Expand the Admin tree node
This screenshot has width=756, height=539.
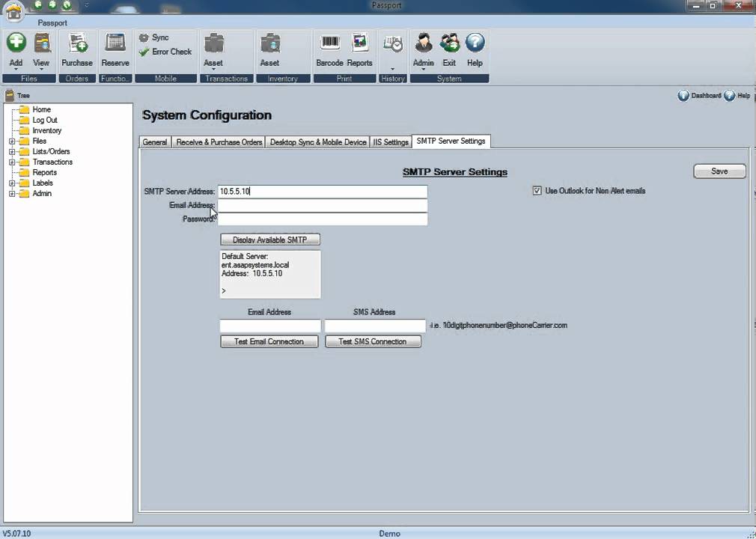(x=12, y=194)
